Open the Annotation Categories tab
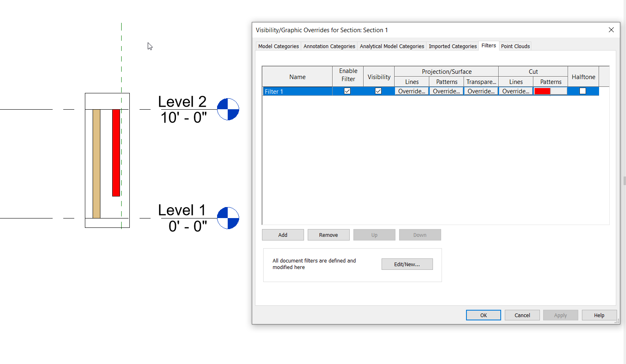The image size is (626, 364). (x=329, y=46)
